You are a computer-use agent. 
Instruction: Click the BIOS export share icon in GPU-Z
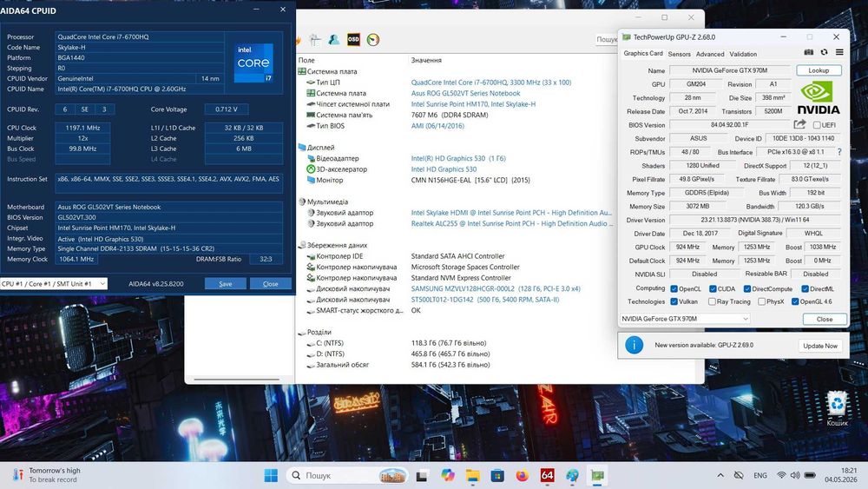click(x=799, y=124)
